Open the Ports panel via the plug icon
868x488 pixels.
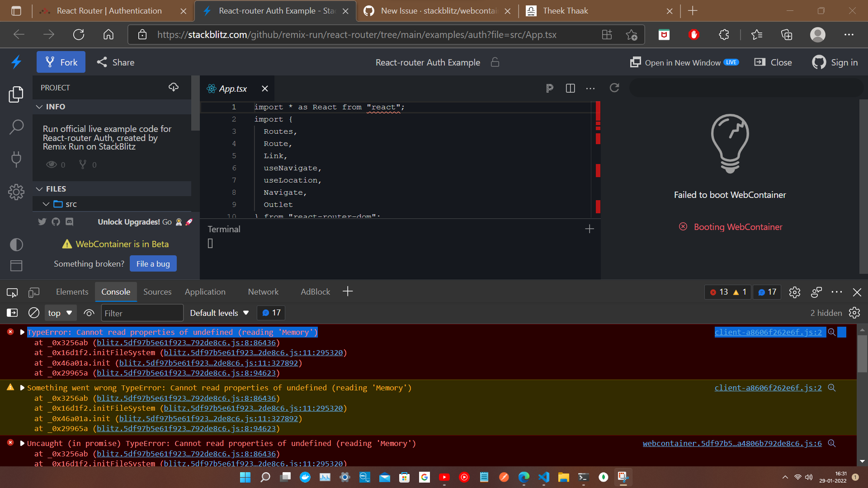[16, 160]
